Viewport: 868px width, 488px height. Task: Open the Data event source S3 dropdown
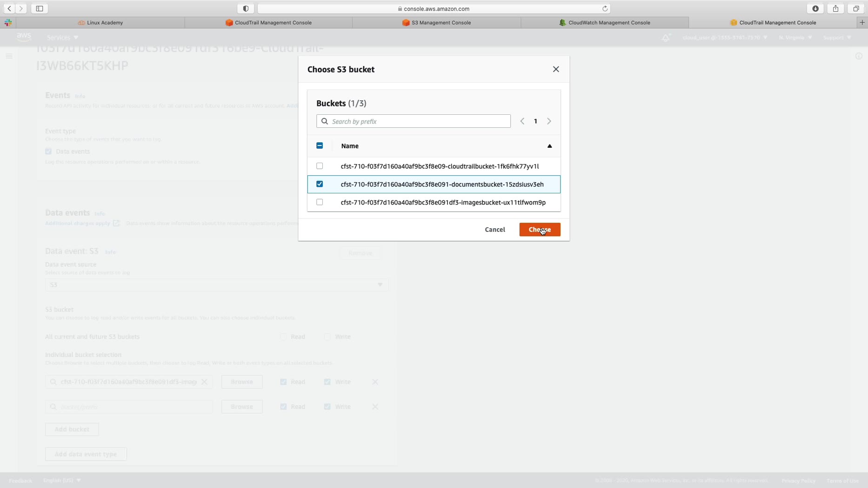click(x=217, y=284)
